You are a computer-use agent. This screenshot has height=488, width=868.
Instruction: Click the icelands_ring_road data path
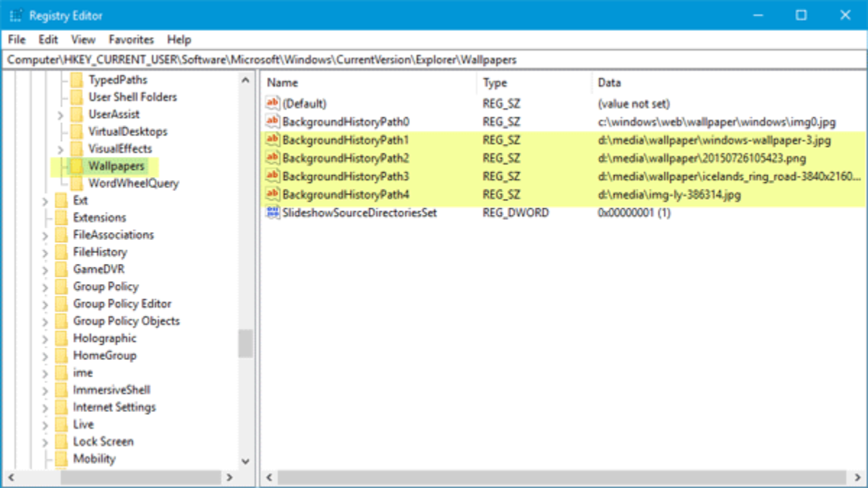[729, 176]
